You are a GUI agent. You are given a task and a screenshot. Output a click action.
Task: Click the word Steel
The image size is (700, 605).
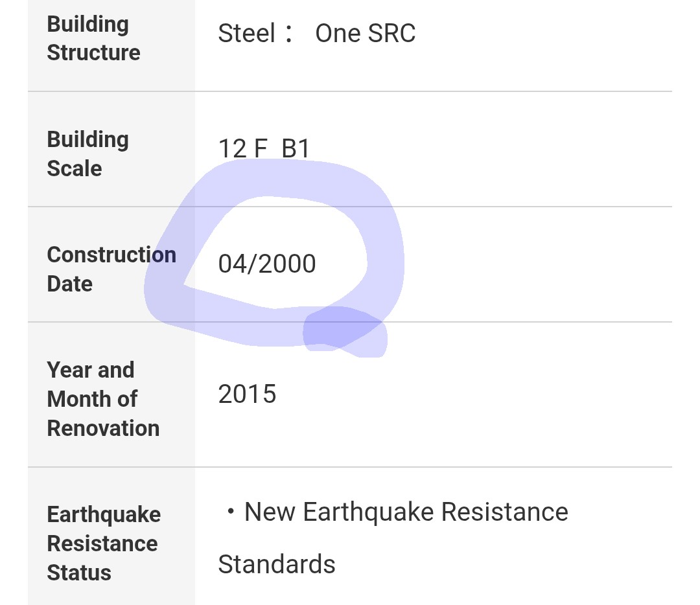coord(246,34)
